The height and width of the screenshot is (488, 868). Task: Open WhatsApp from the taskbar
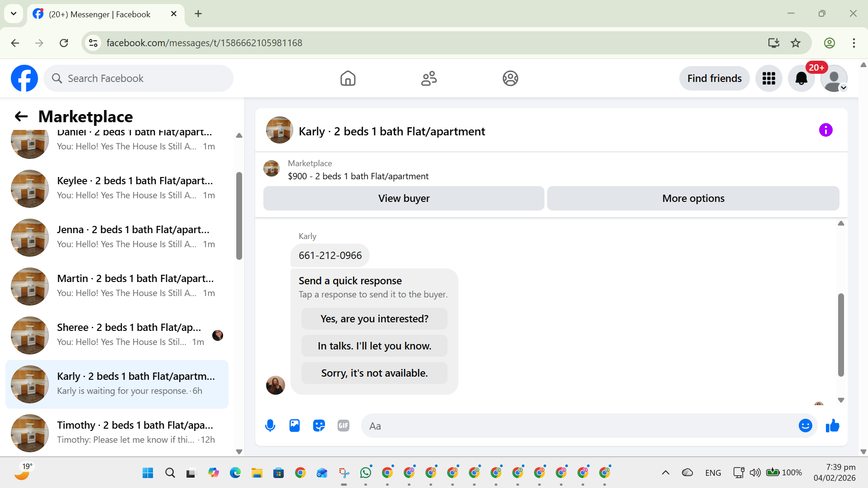pyautogui.click(x=366, y=473)
